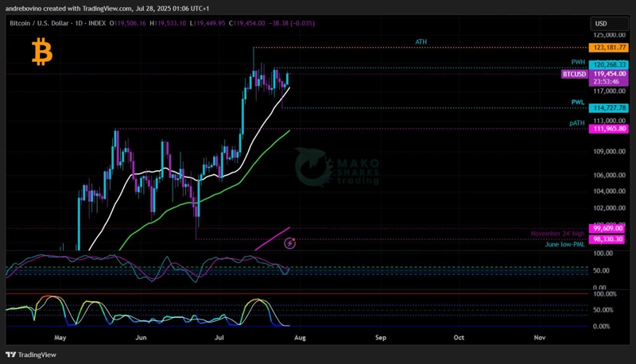Viewport: 636px width, 364px height.
Task: Select the pink trend line drawing
Action: coord(272,238)
